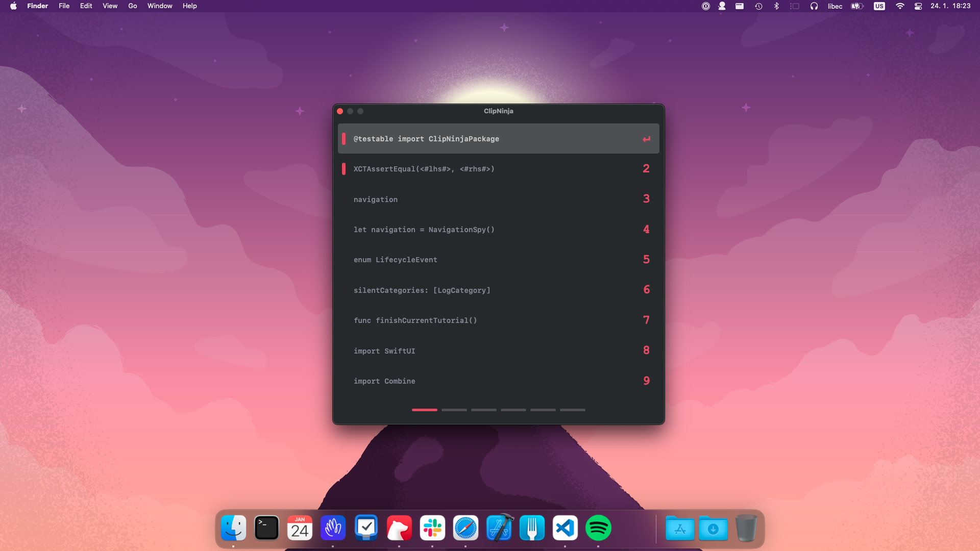Click the Time Machine menu bar icon
Screen dimensions: 980x551
(758, 6)
